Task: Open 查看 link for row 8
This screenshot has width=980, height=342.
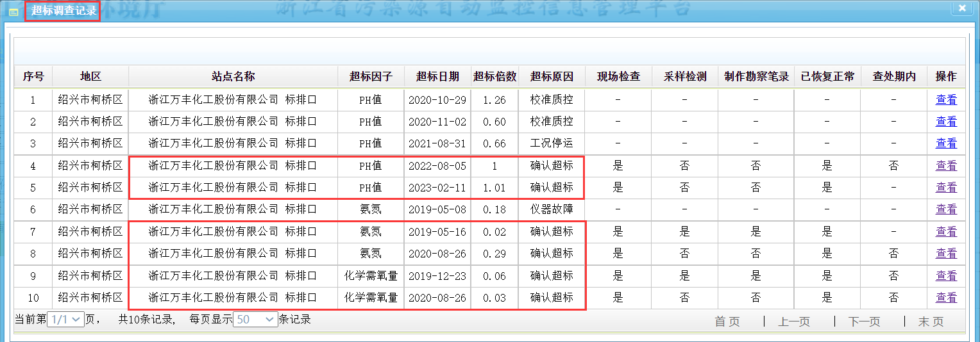Action: pyautogui.click(x=946, y=254)
